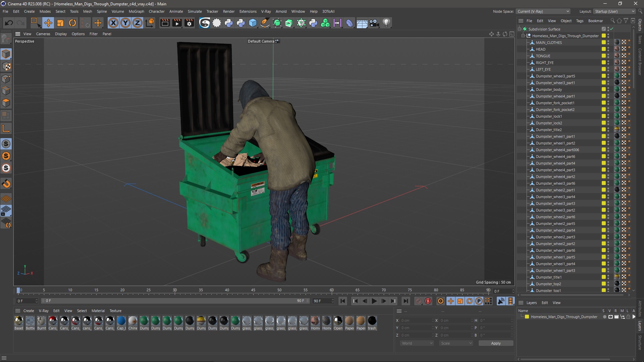Select the Scale tool

pyautogui.click(x=60, y=23)
